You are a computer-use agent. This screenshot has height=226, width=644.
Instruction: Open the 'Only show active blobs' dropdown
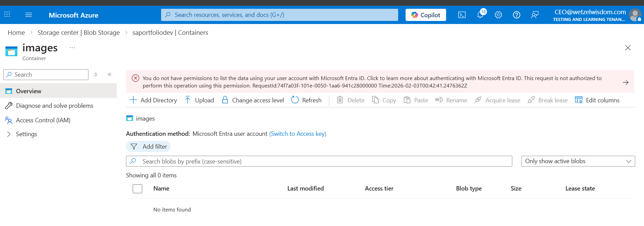tap(578, 161)
